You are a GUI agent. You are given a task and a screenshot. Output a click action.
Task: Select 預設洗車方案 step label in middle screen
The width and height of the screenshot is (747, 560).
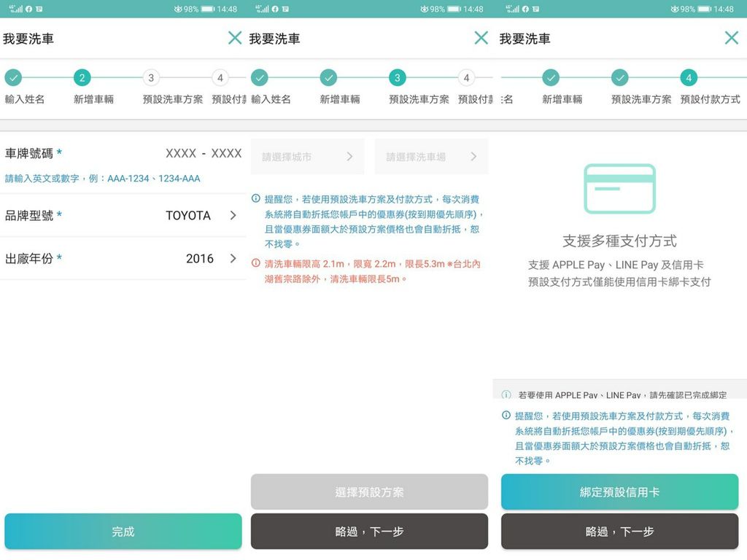pyautogui.click(x=419, y=99)
